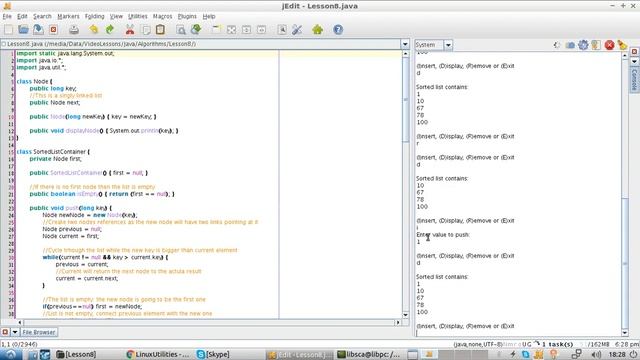The image size is (640, 360).
Task: Switch to Skype taskbar window
Action: 213,354
